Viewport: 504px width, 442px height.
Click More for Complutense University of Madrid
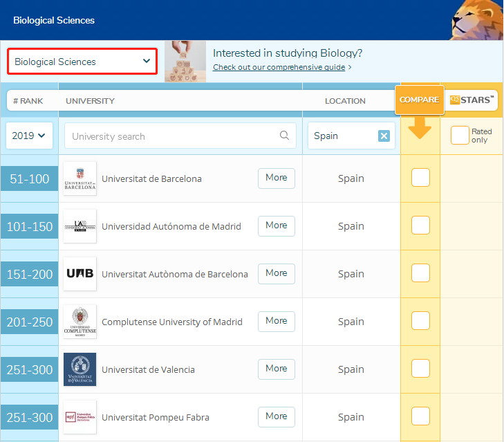pos(277,321)
